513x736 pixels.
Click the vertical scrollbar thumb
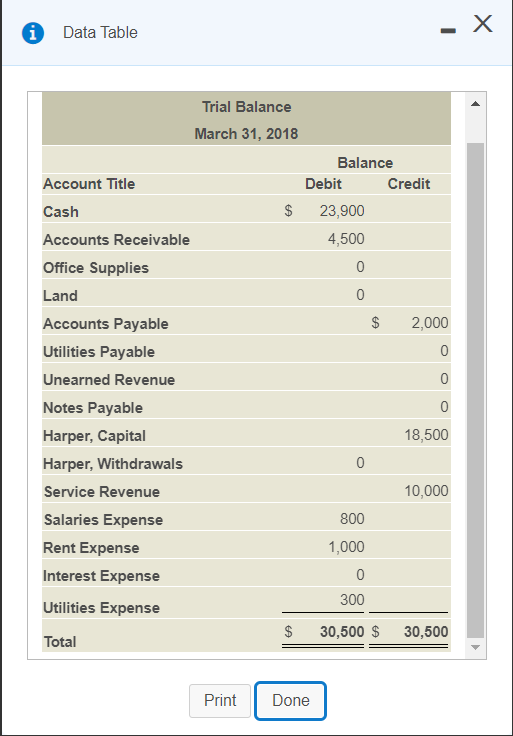click(475, 390)
